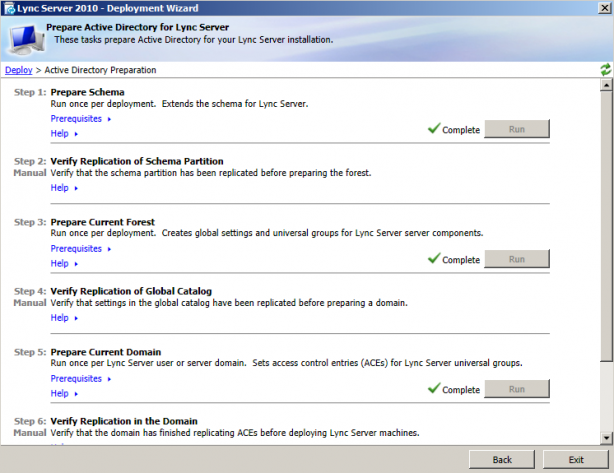Click the Complete status text for Prepare Schema
This screenshot has width=614, height=473.
pyautogui.click(x=461, y=130)
